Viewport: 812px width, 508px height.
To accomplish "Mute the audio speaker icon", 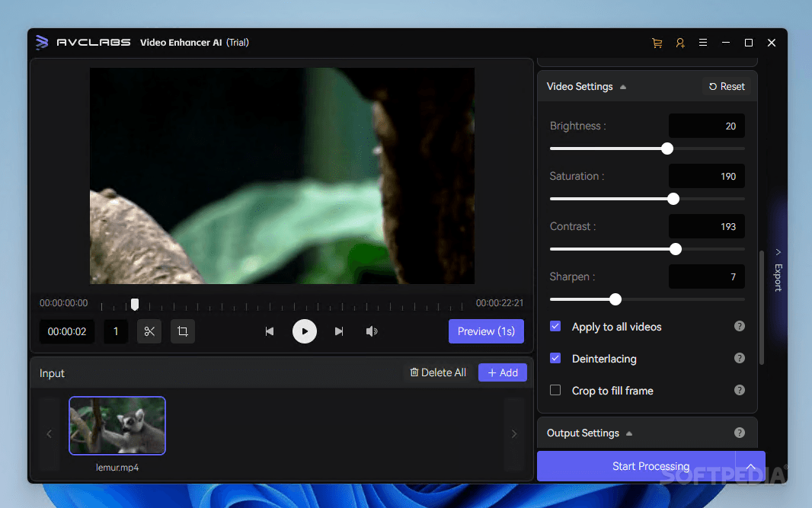I will coord(372,331).
